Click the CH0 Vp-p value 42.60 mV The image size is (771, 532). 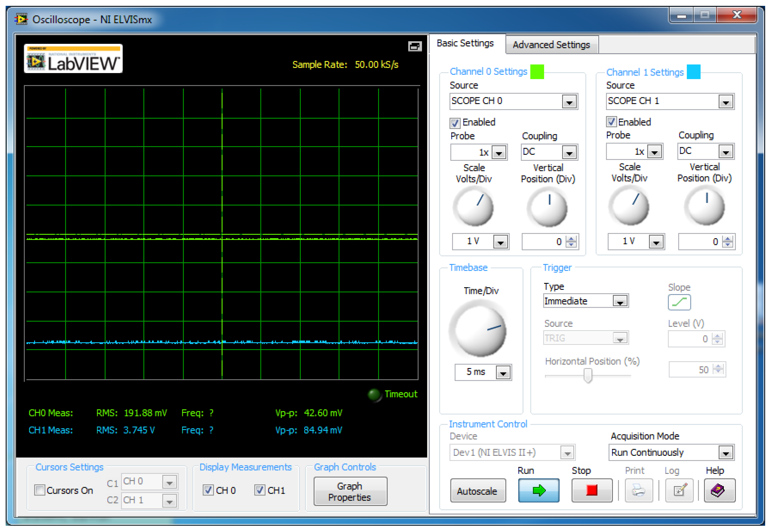(323, 413)
